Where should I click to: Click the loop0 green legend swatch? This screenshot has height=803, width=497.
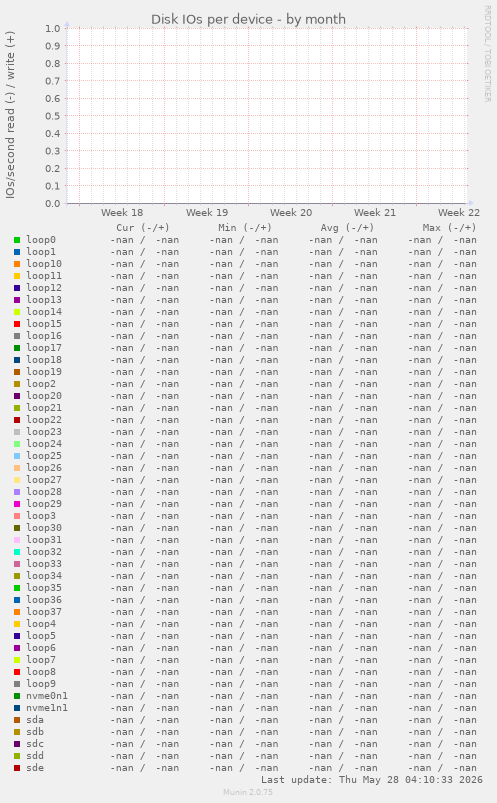click(17, 240)
